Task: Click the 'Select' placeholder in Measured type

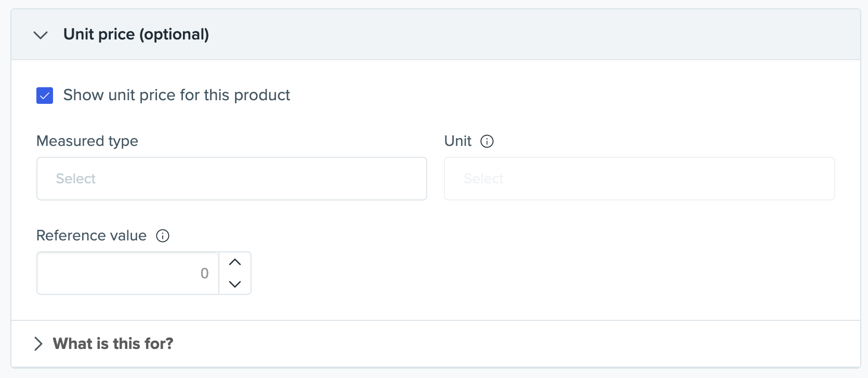Action: (x=76, y=179)
